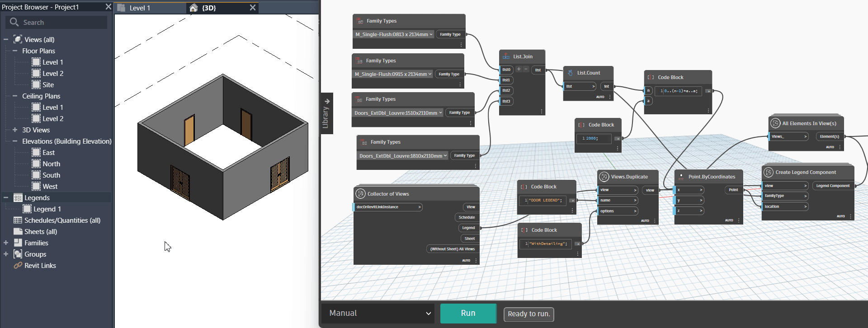Collapse the Views (all) tree node
The height and width of the screenshot is (328, 868).
tap(6, 39)
